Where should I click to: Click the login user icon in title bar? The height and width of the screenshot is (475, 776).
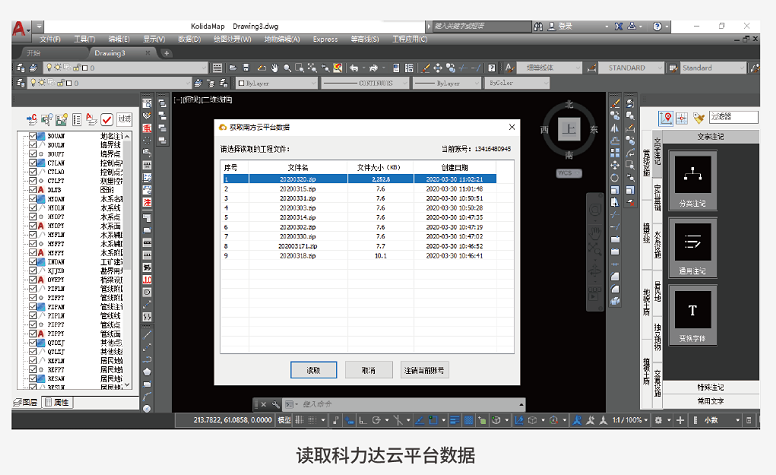(551, 26)
